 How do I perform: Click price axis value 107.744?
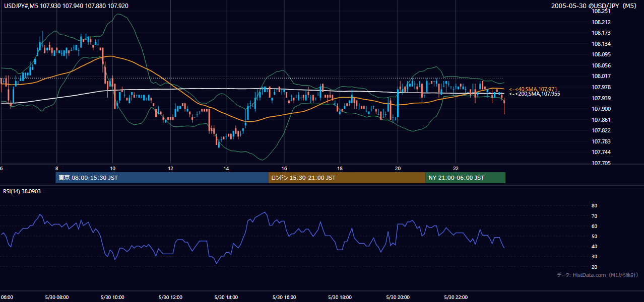click(602, 152)
